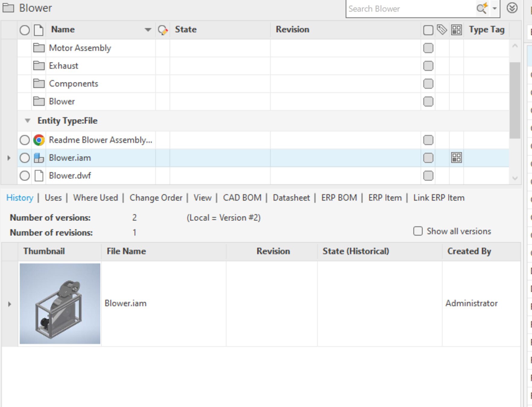532x407 pixels.
Task: Select the Exhaust folder name
Action: tap(64, 66)
